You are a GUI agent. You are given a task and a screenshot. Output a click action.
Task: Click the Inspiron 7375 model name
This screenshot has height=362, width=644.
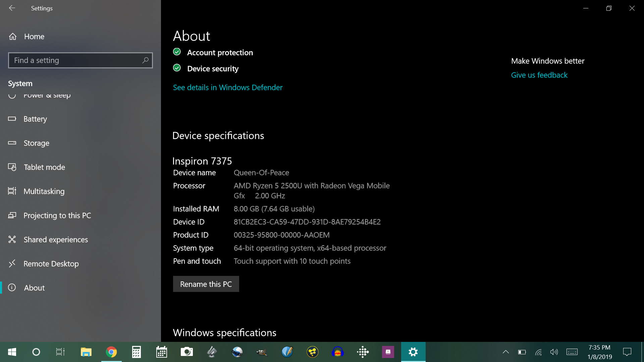coord(202,161)
